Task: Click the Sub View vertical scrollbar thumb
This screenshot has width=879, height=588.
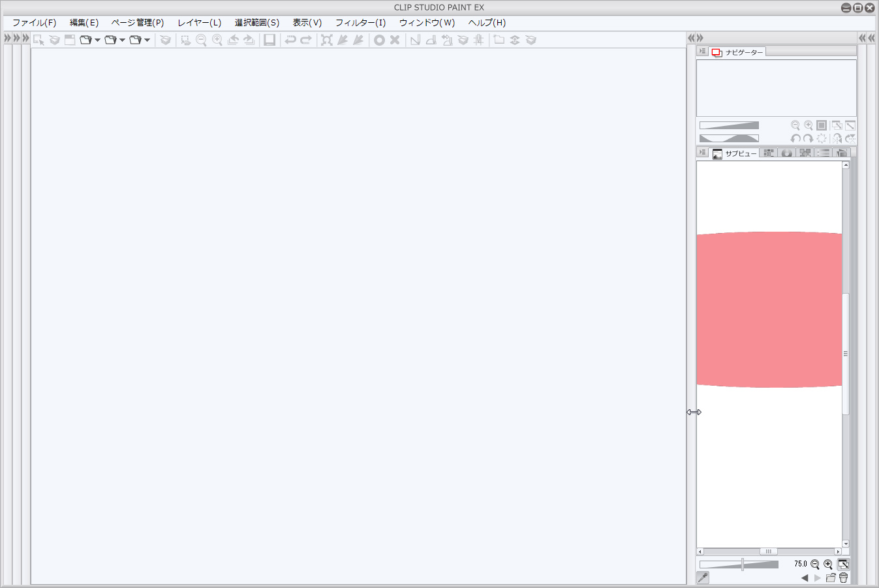Action: point(846,354)
